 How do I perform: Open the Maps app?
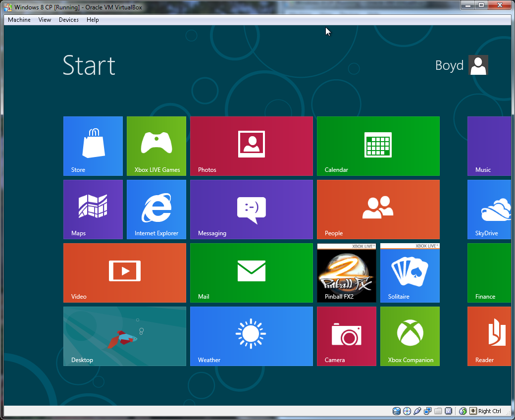[93, 210]
